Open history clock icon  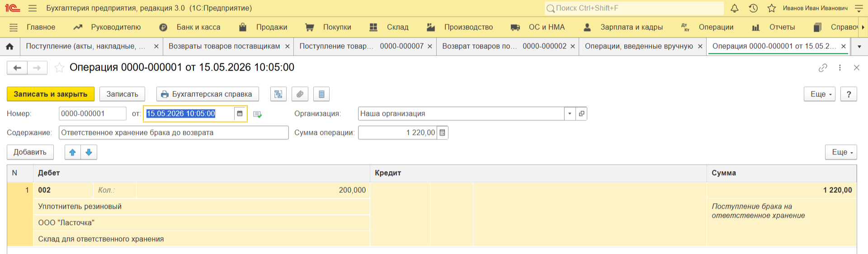click(x=753, y=8)
